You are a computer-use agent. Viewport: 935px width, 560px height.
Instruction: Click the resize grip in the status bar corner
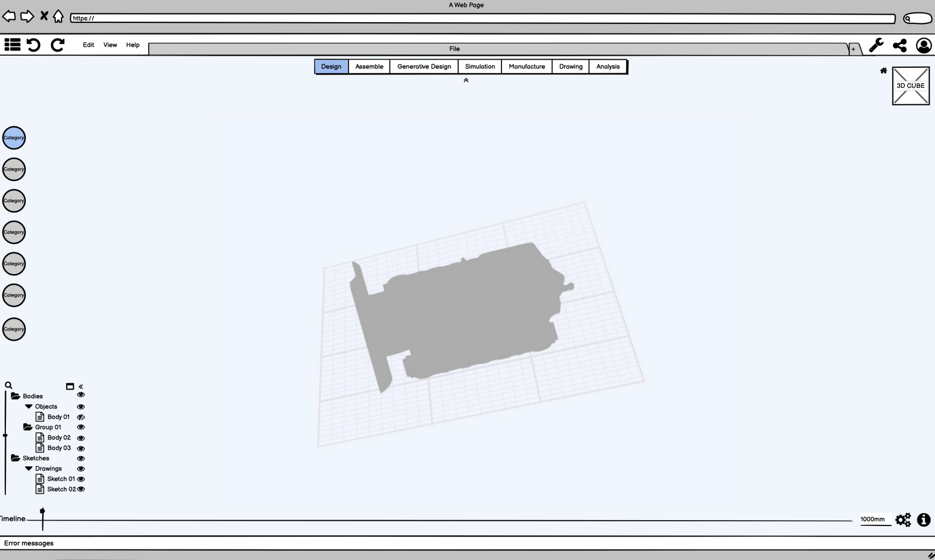pyautogui.click(x=930, y=555)
